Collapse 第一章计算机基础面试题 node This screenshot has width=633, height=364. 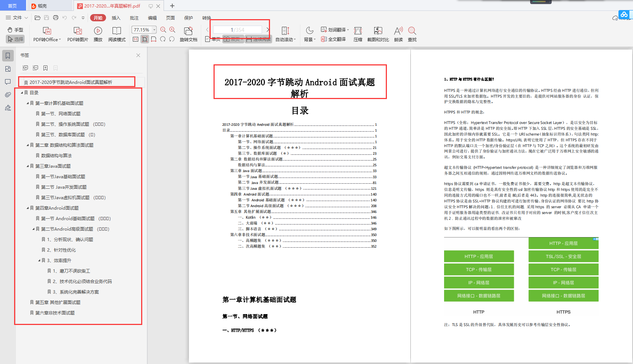[28, 103]
